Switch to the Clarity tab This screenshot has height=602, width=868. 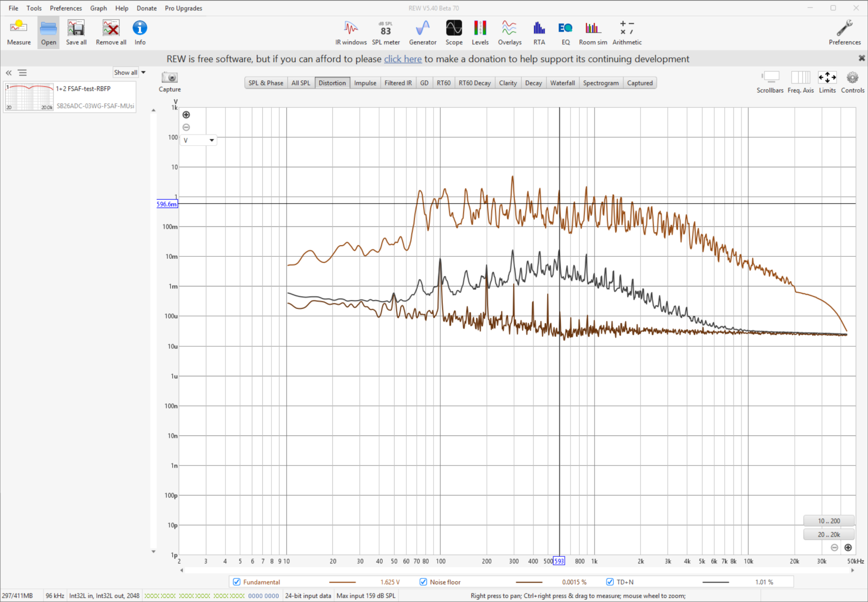click(508, 83)
